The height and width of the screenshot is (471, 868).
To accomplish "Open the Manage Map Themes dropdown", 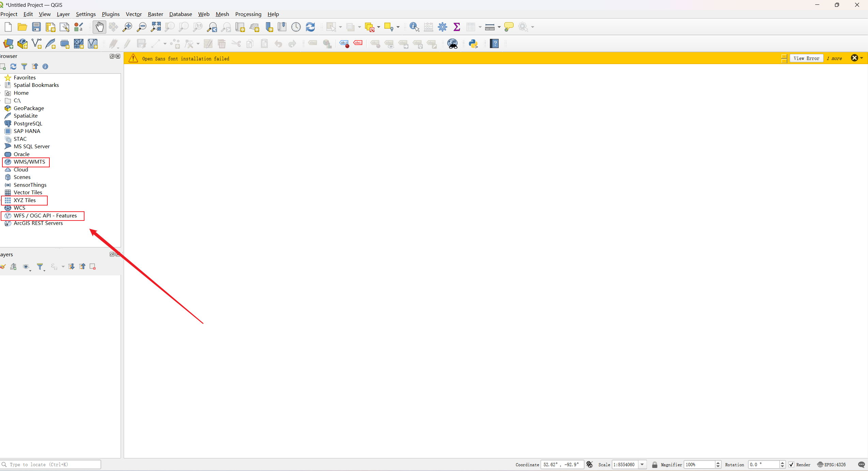I will (26, 267).
